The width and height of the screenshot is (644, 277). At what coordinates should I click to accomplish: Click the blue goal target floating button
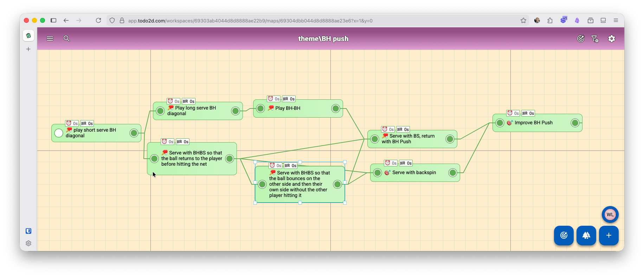[564, 235]
